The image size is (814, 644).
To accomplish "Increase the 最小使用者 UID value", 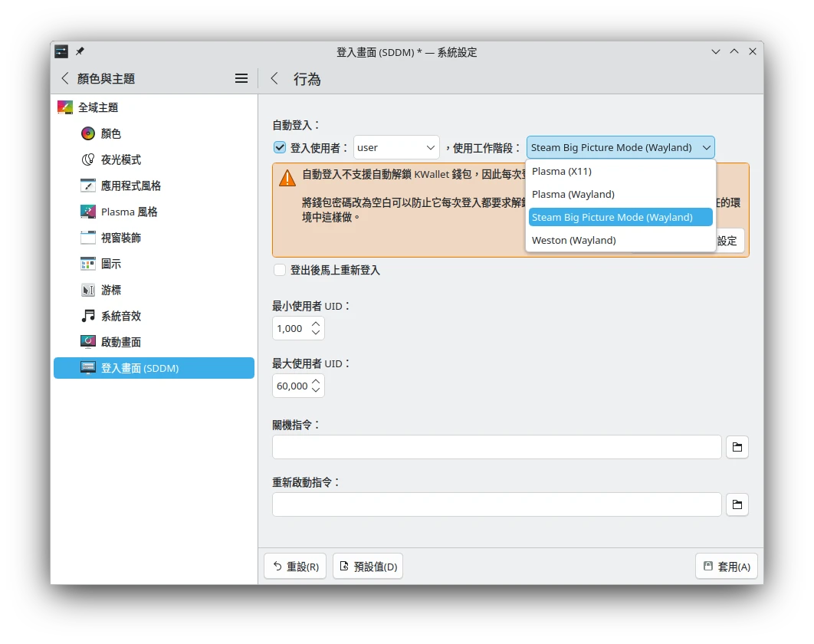I will click(x=316, y=324).
